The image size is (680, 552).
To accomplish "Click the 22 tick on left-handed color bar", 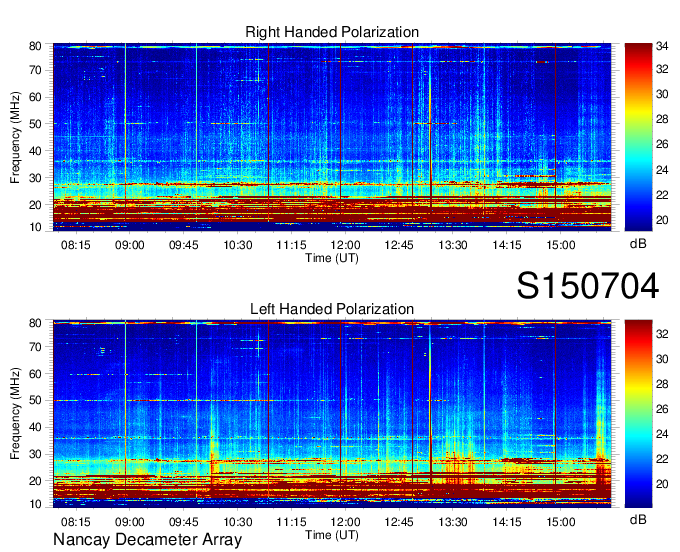I will click(x=662, y=459).
